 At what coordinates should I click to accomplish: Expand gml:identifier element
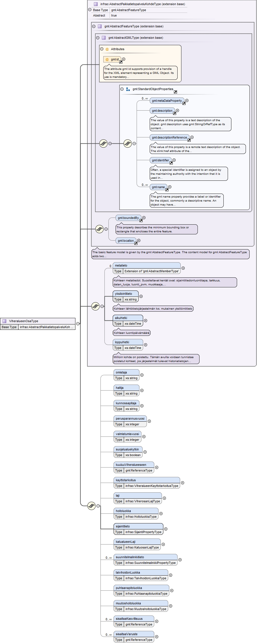[x=174, y=160]
